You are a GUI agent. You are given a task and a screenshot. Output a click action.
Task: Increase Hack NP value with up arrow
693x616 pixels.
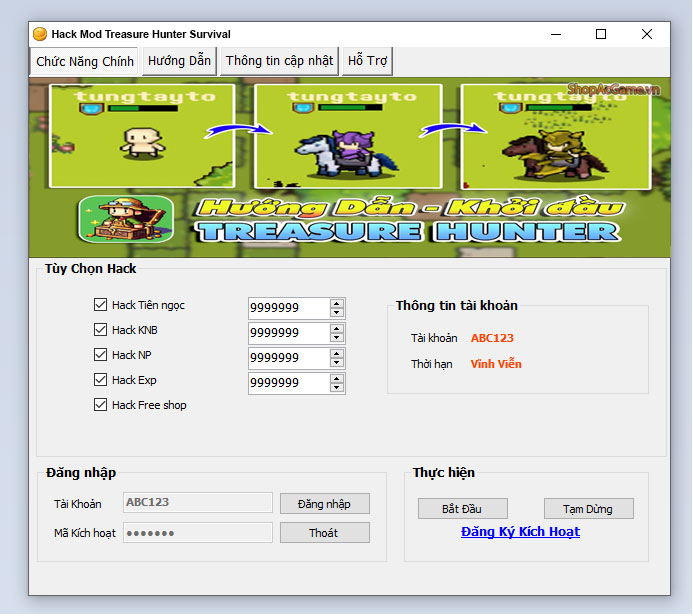point(337,354)
